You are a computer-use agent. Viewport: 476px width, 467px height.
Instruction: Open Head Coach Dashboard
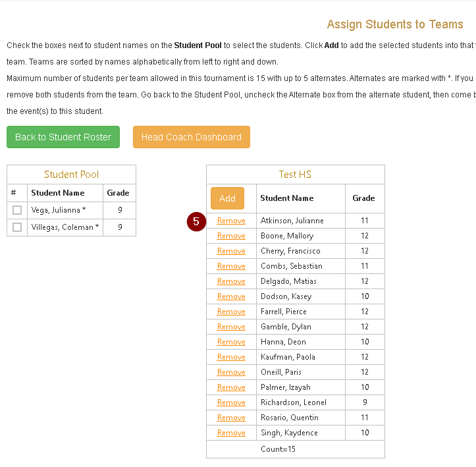pyautogui.click(x=192, y=137)
